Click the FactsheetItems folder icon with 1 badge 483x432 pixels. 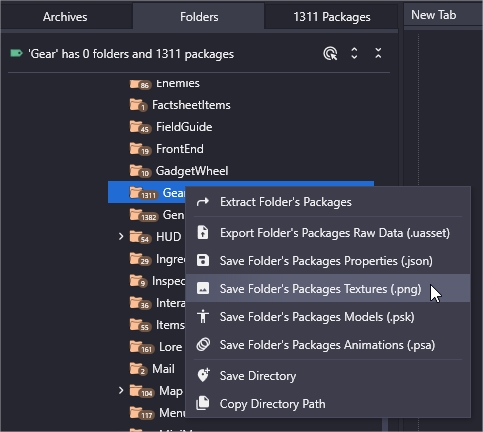[138, 105]
